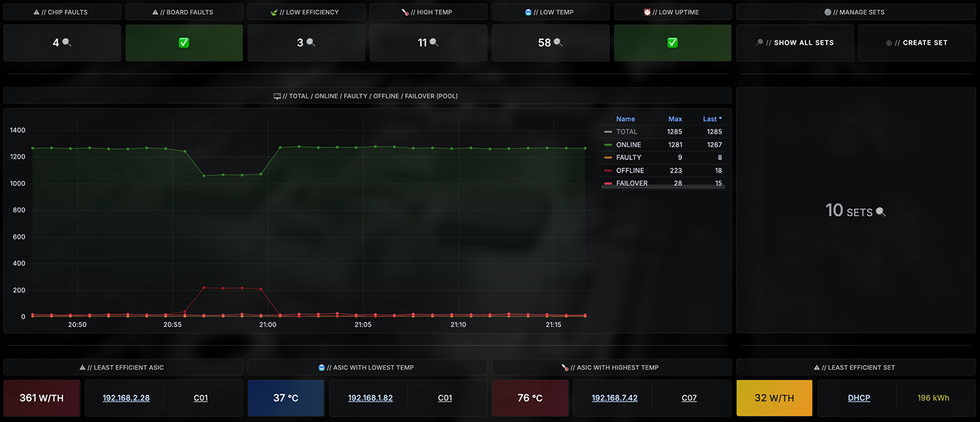The image size is (980, 422).
Task: Click the plus icon on Create Set
Action: click(889, 43)
